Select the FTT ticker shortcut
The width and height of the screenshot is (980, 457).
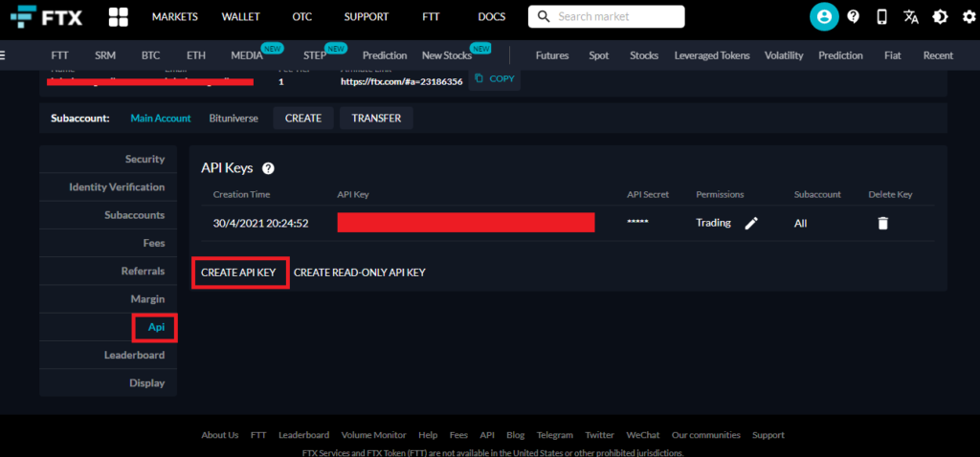[x=60, y=55]
